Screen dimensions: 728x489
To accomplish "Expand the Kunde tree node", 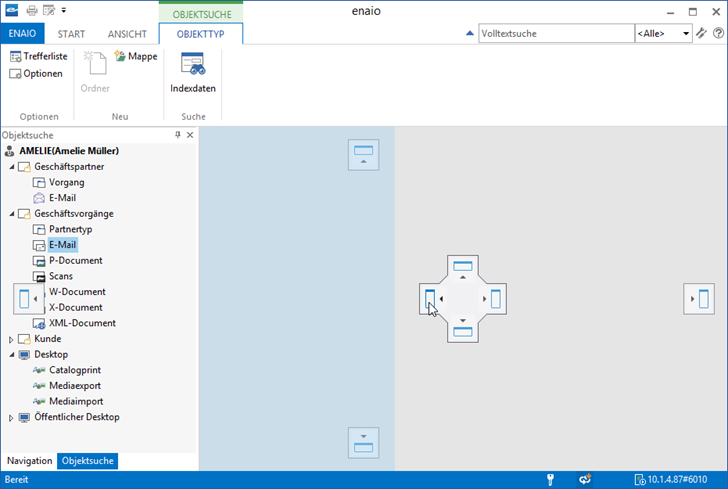I will coord(12,339).
